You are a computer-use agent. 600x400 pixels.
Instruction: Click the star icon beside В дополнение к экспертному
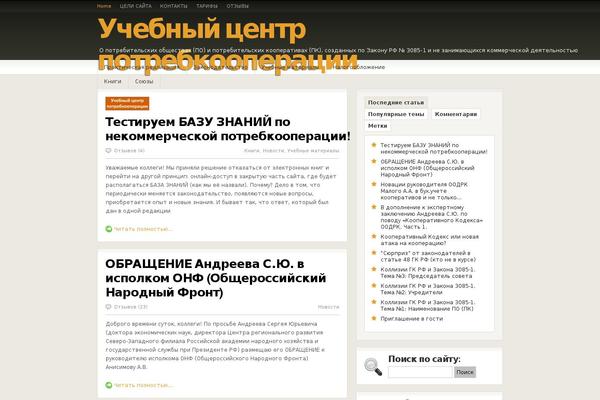coord(374,207)
